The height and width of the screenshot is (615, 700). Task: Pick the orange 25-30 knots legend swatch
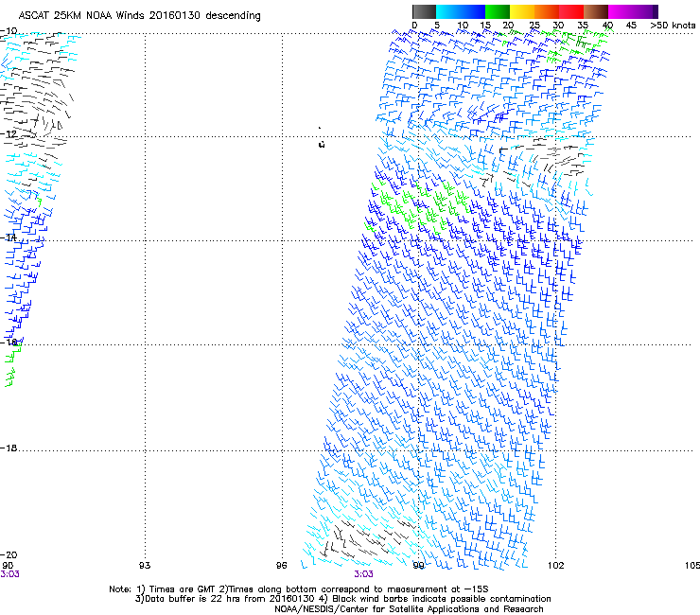coord(547,11)
